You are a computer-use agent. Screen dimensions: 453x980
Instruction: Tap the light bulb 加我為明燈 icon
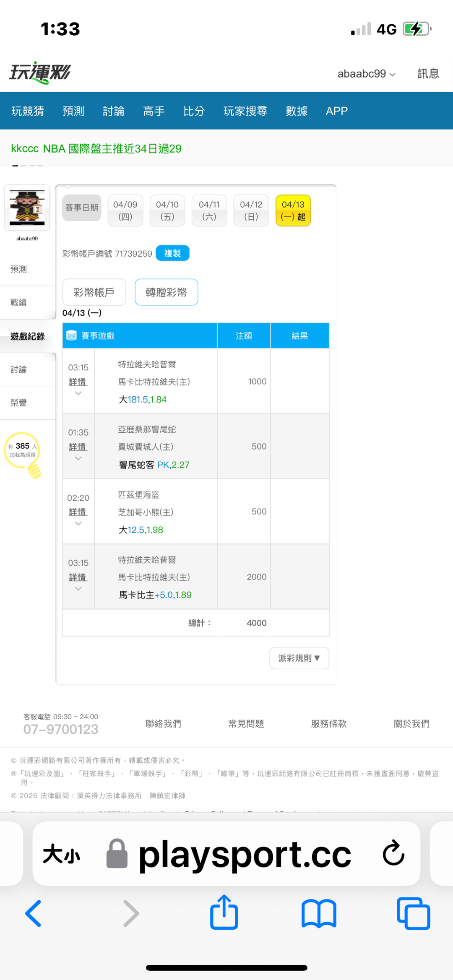(x=23, y=454)
